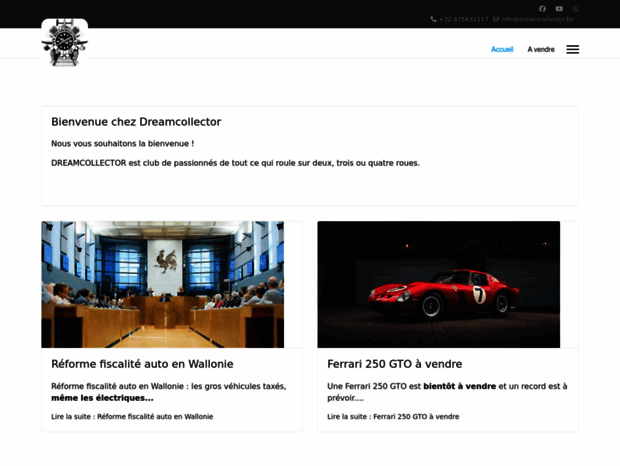Open the WhatsApp icon in the top bar
This screenshot has height=466, width=620.
[x=576, y=9]
